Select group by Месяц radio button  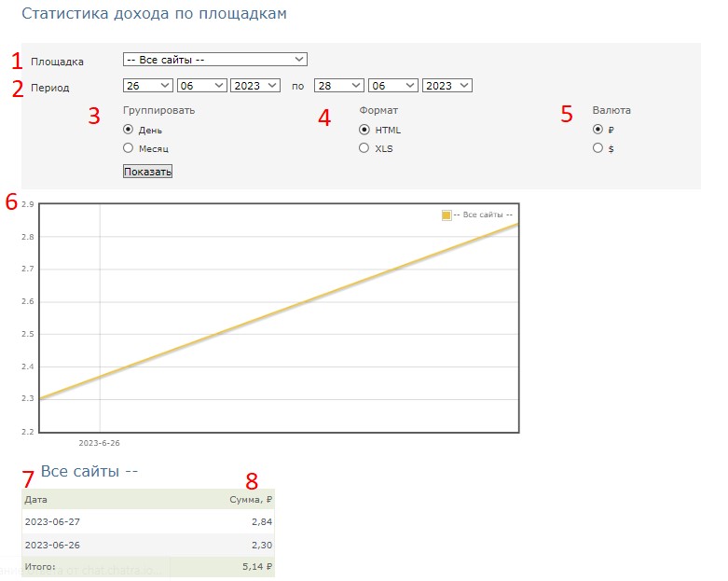(x=128, y=147)
